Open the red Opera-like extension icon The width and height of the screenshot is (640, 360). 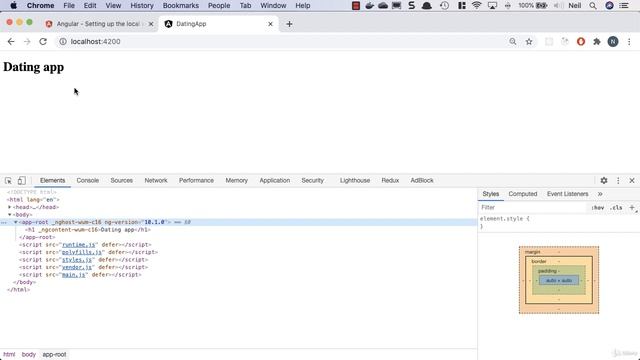click(581, 42)
